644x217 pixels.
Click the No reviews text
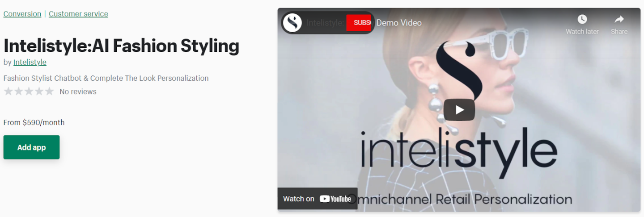point(78,92)
